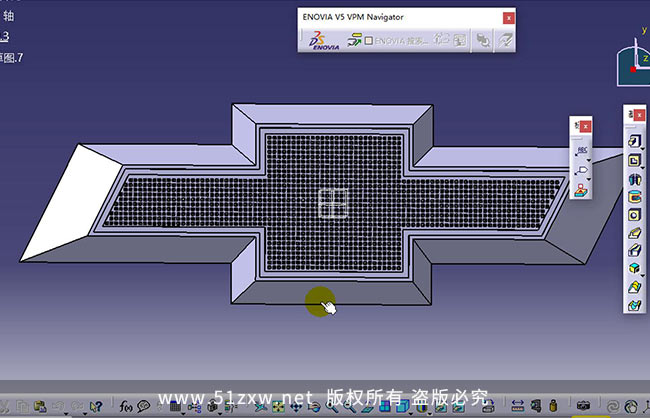This screenshot has height=418, width=650.
Task: Open the Design Table tool
Action: coord(175,406)
